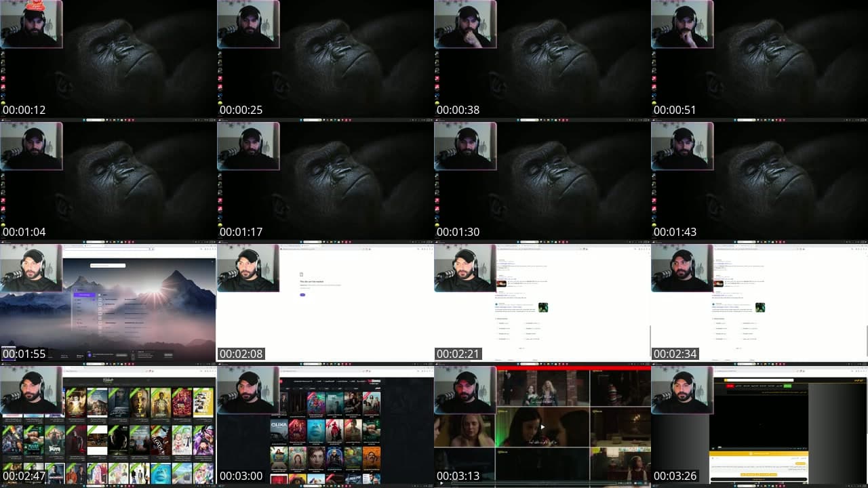Open the video scenes frame at 00:03:13
This screenshot has height=488, width=868.
click(542, 427)
